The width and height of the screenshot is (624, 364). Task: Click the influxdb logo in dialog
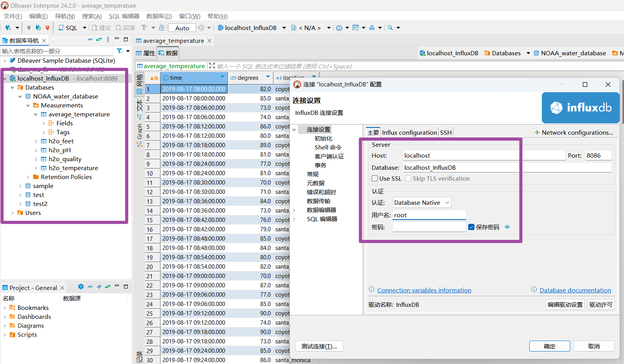[x=580, y=108]
